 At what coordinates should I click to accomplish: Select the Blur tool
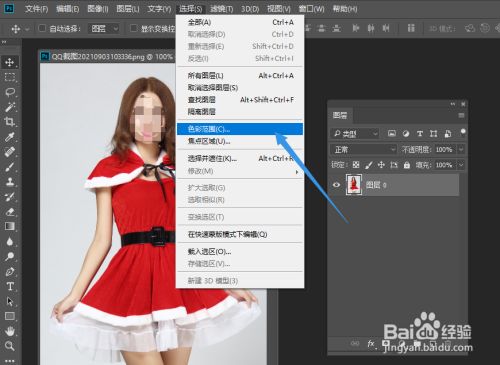(x=10, y=241)
